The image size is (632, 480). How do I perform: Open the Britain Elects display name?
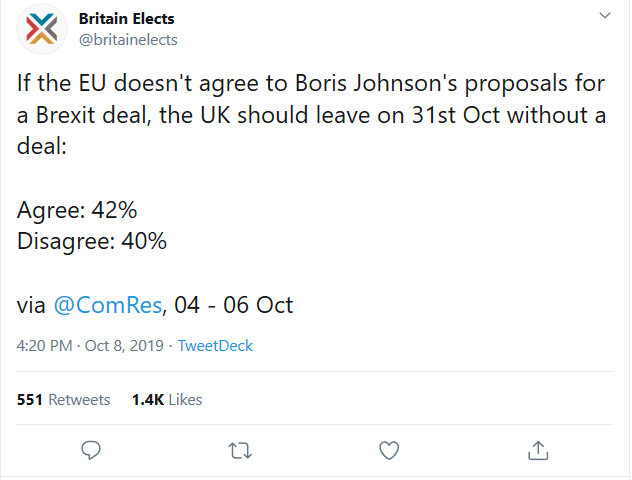pyautogui.click(x=127, y=19)
